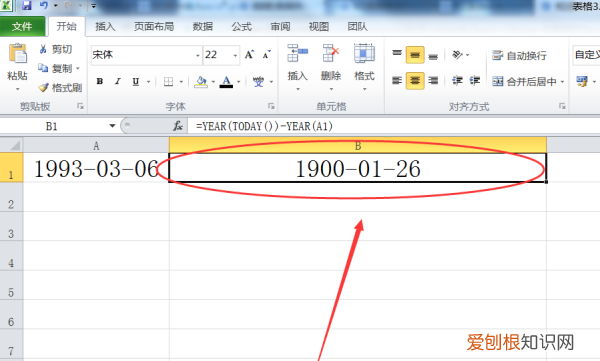Click the Excel application icon

(x=7, y=5)
